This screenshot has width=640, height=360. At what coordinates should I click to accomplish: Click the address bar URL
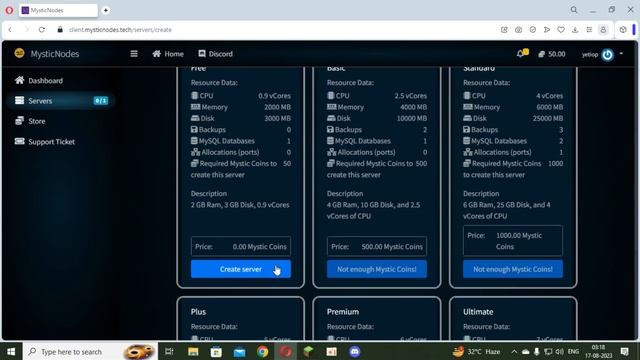point(120,30)
